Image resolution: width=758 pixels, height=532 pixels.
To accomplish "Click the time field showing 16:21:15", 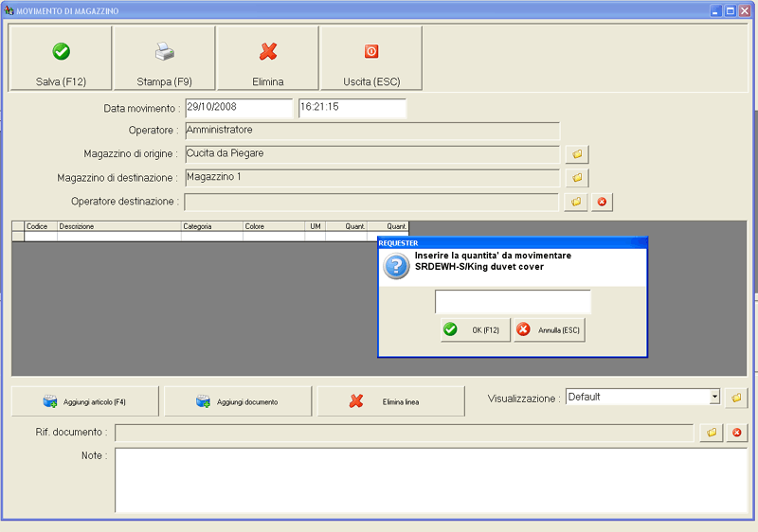I will point(352,108).
